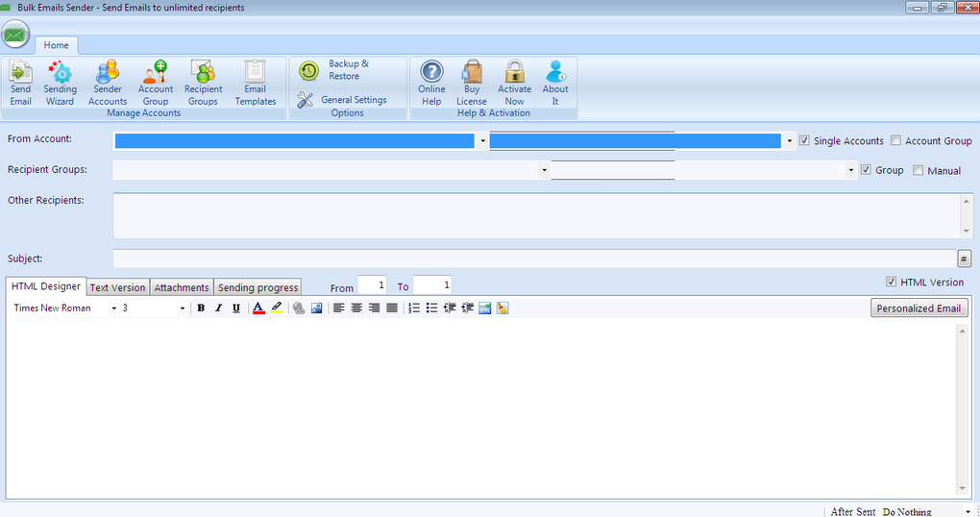Click the clear formatting broom icon

tap(502, 308)
